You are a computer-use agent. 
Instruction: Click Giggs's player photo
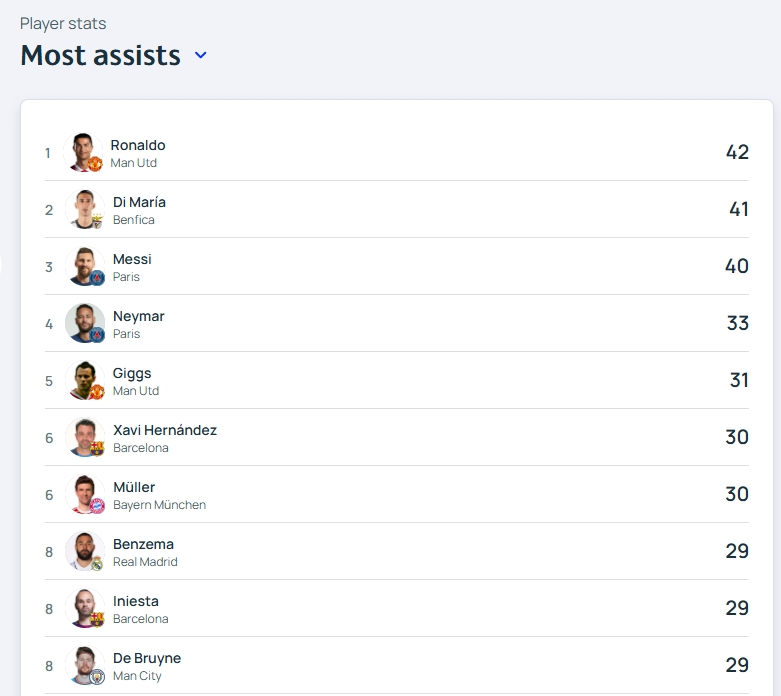pos(85,380)
